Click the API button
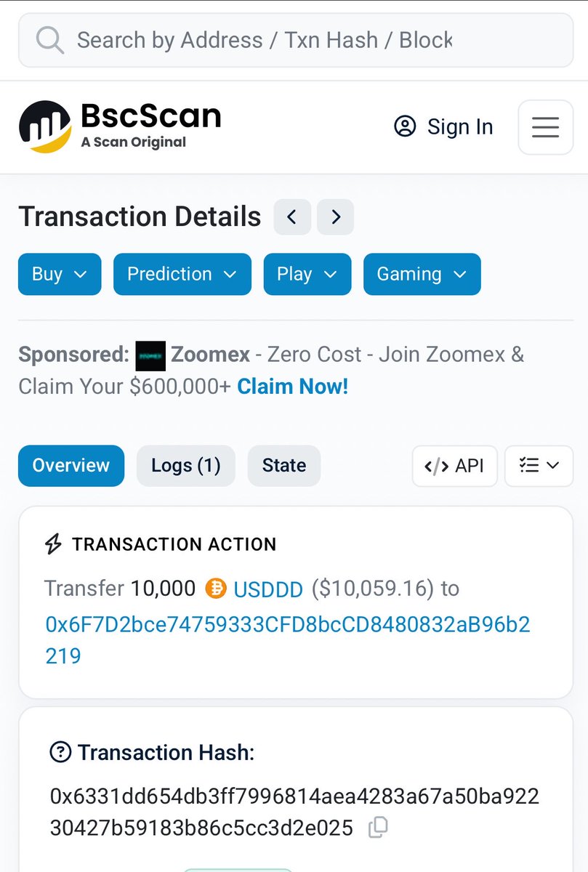The width and height of the screenshot is (588, 872). click(x=455, y=466)
